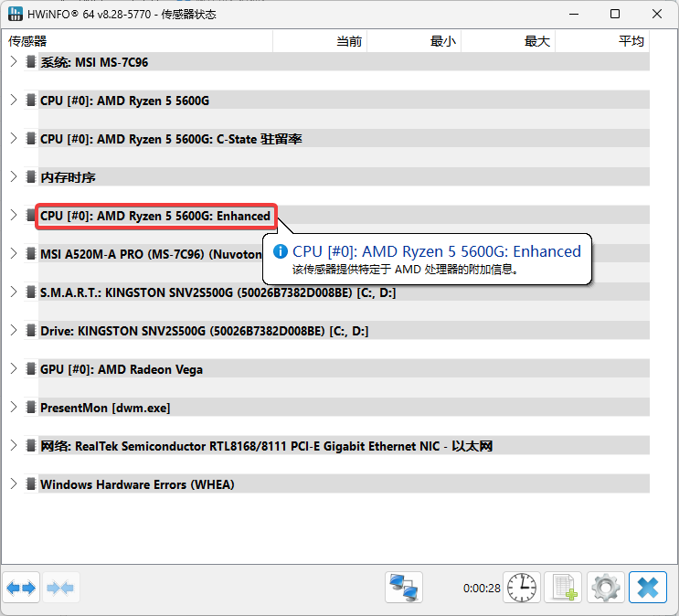Click the chip icon beside GPU AMD Radeon Vega

pyautogui.click(x=31, y=368)
